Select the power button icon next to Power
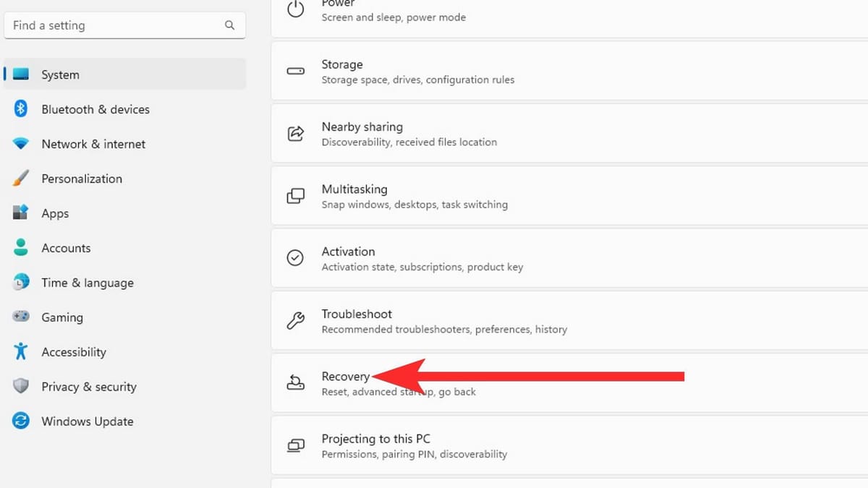 point(295,9)
